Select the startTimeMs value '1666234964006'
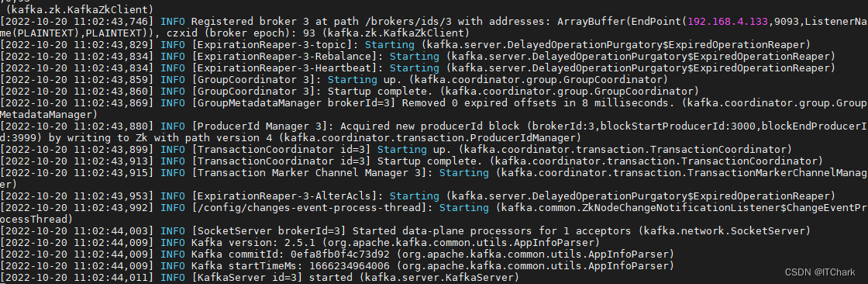Viewport: 868px width, 284px height. coord(350,265)
